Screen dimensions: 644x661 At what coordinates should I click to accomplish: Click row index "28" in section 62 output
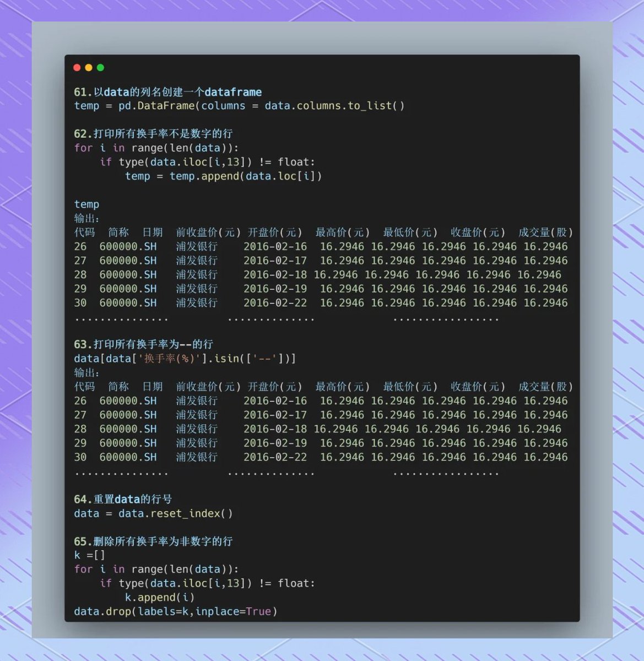(x=80, y=274)
